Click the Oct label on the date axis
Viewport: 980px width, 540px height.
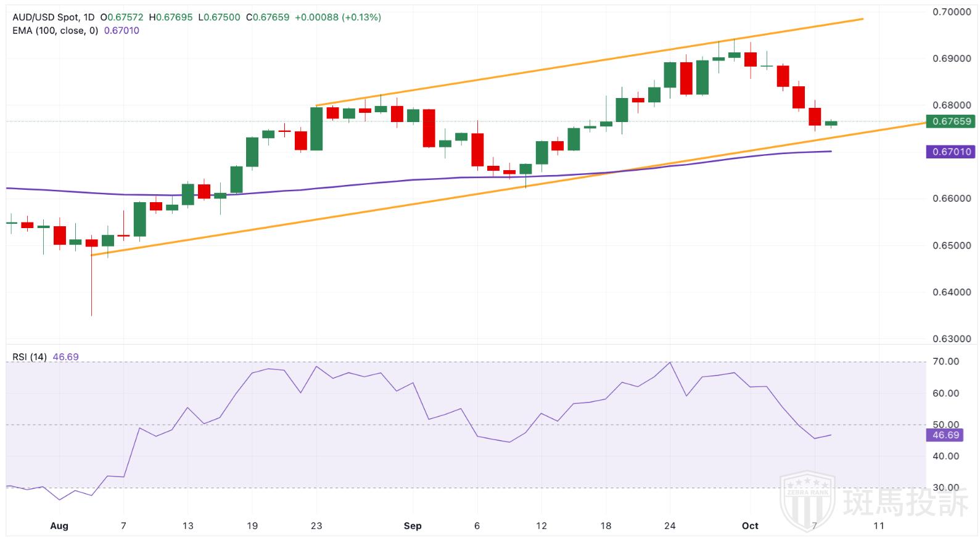749,526
